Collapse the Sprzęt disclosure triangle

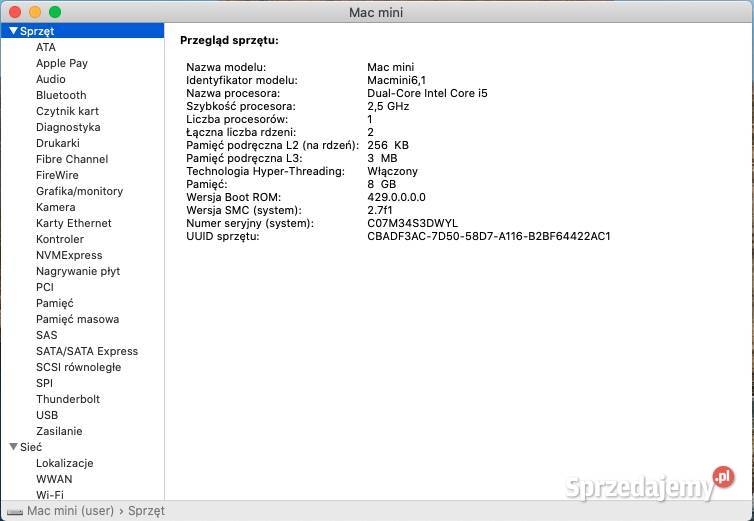[13, 31]
